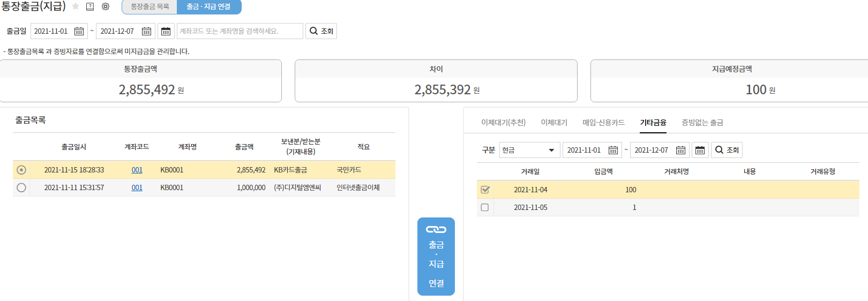Uncheck the 2021-11-04 transaction checkbox
Image resolution: width=868 pixels, height=301 pixels.
click(485, 190)
